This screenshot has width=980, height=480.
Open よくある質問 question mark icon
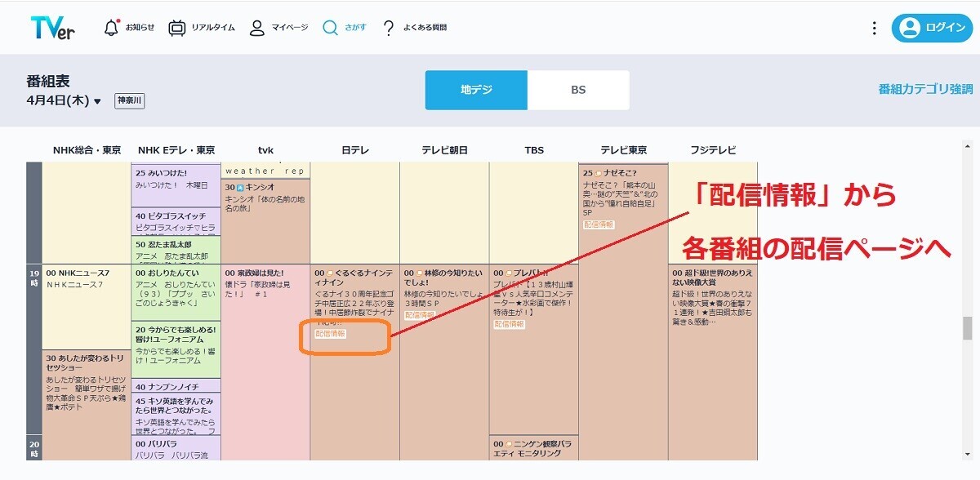pyautogui.click(x=387, y=26)
